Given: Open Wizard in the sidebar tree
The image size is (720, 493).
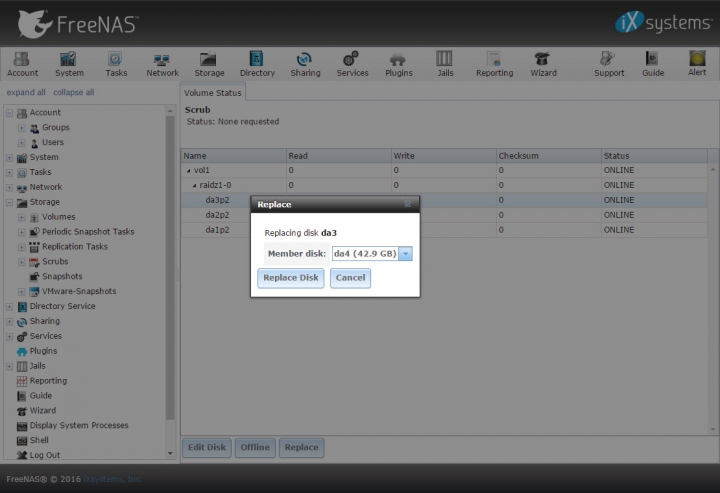Looking at the screenshot, I should coord(43,411).
